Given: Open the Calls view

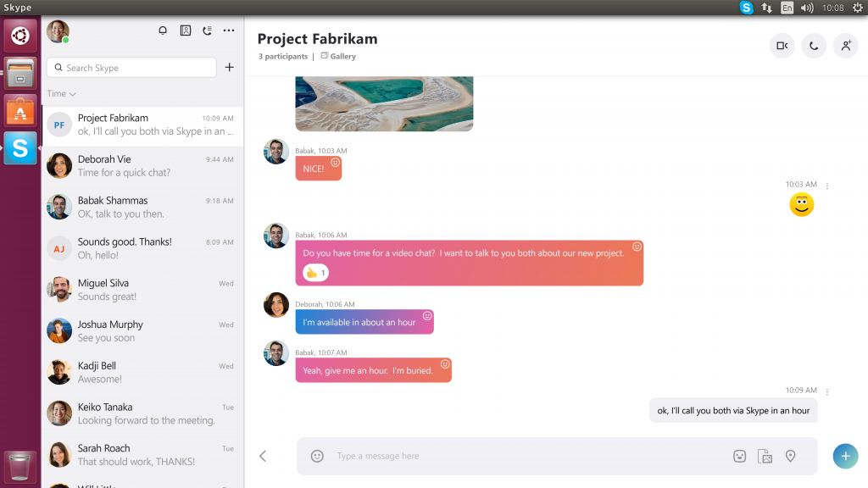Looking at the screenshot, I should point(207,30).
